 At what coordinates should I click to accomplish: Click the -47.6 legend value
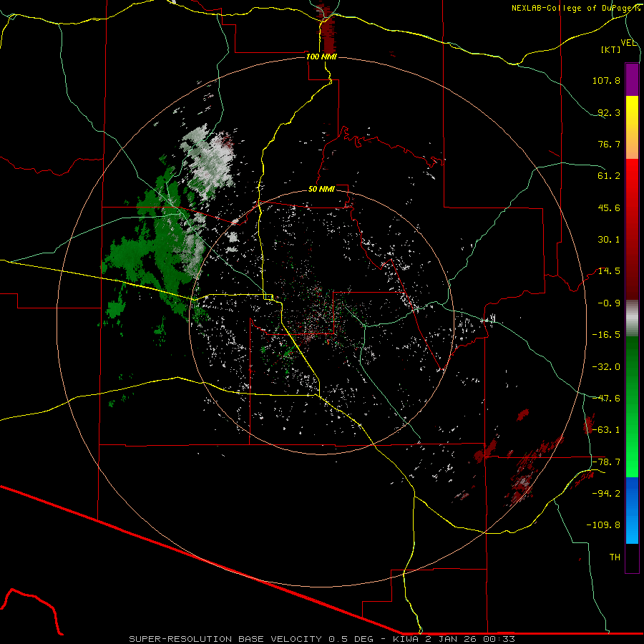[606, 399]
